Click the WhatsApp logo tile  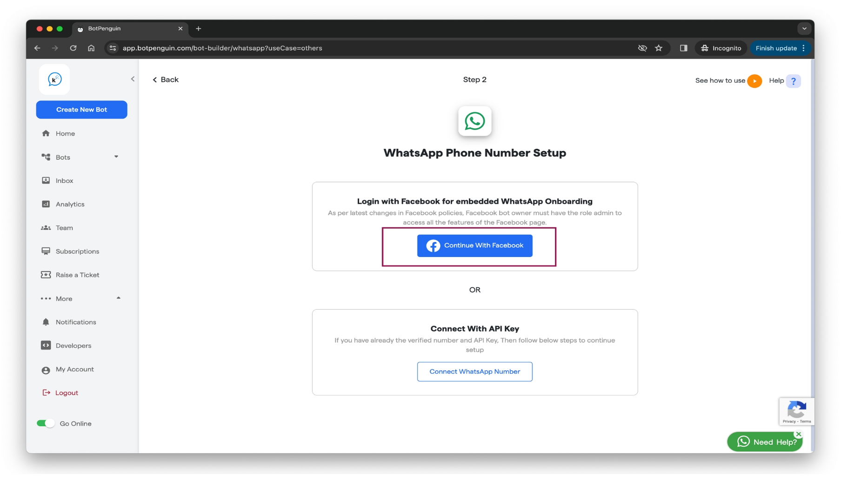point(474,121)
